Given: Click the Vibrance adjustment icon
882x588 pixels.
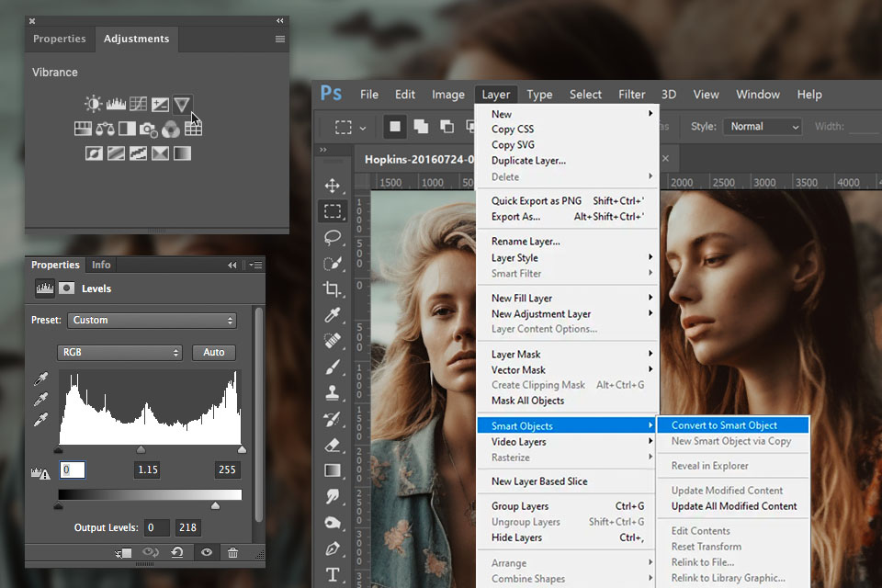Looking at the screenshot, I should 182,104.
